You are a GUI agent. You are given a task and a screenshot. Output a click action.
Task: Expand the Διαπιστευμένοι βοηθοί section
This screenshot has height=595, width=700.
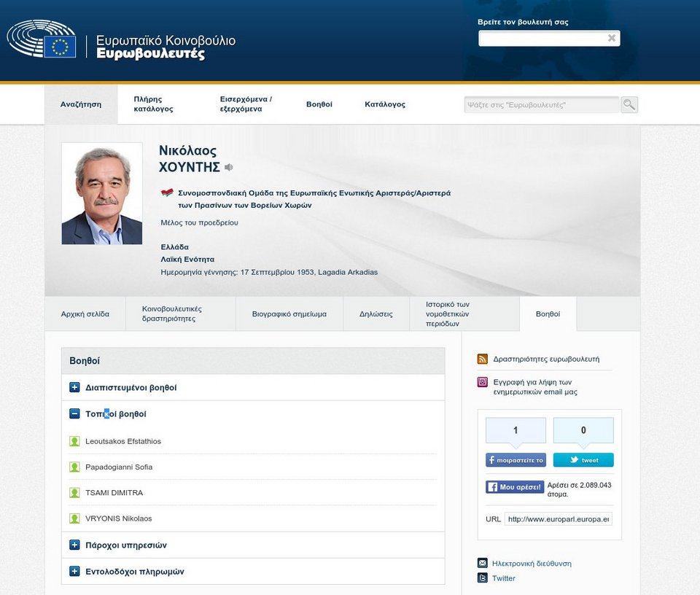point(74,387)
